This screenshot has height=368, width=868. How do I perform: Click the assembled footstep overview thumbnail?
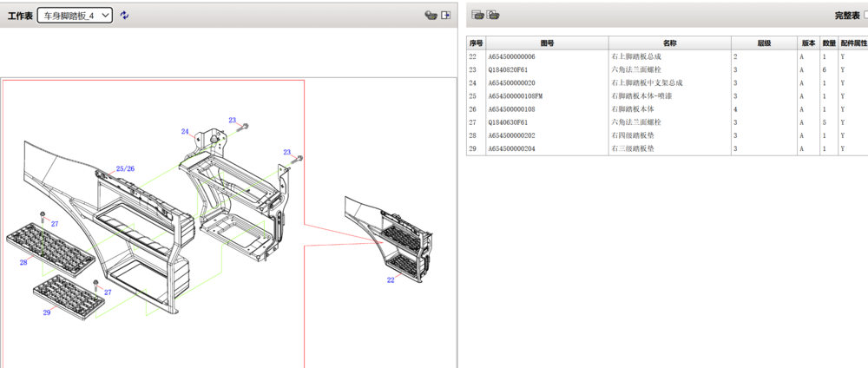tap(389, 235)
